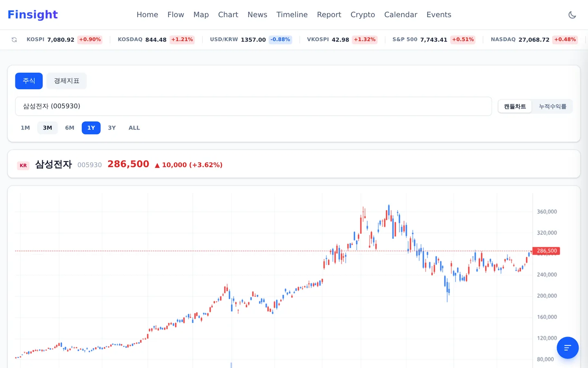The height and width of the screenshot is (368, 588).
Task: Click the red KR country badge
Action: pyautogui.click(x=23, y=166)
